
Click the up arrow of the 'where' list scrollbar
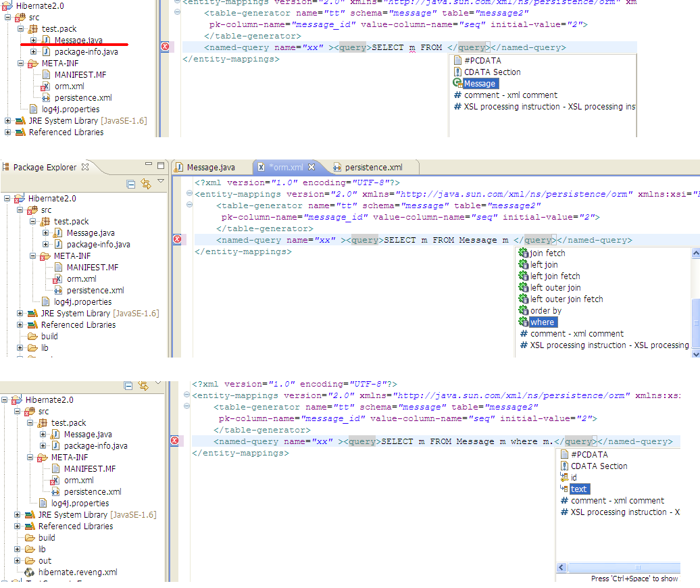(695, 253)
